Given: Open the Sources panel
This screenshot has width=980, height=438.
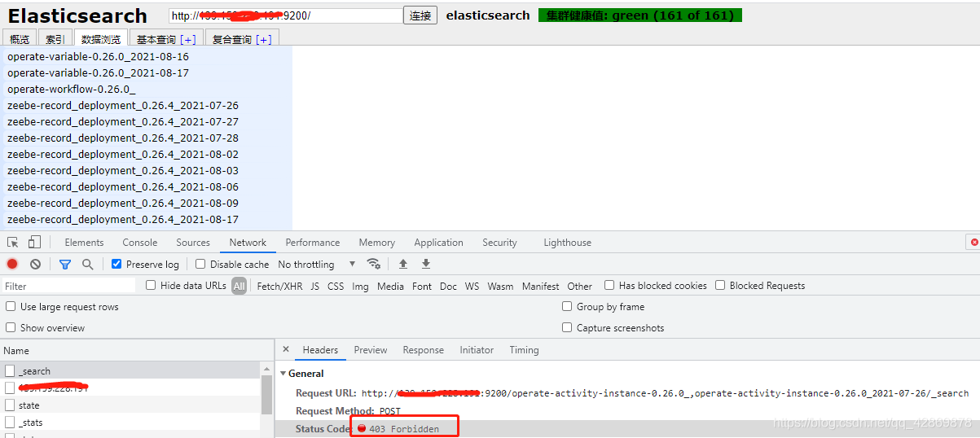Looking at the screenshot, I should tap(193, 243).
